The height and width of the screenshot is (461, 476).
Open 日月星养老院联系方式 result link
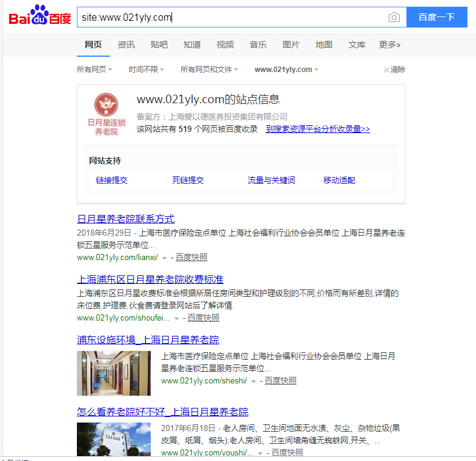(x=126, y=219)
